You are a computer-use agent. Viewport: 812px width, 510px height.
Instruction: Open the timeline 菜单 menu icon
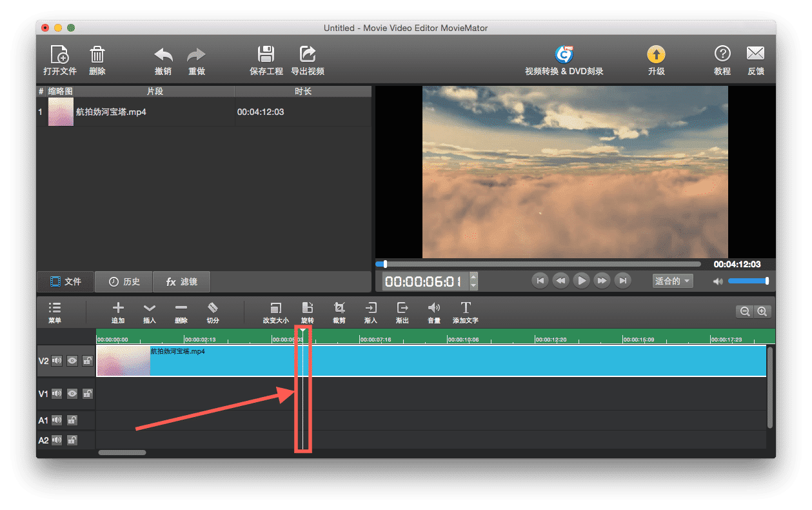55,308
